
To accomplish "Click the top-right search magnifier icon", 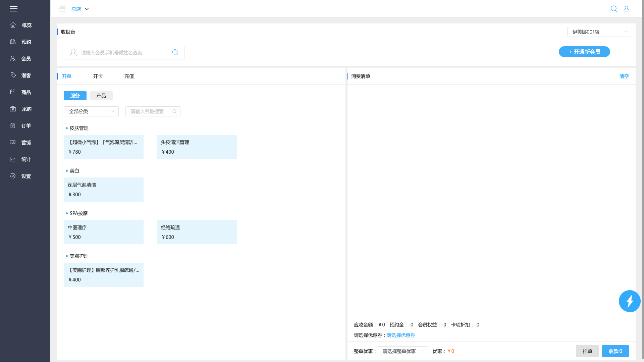I will tap(614, 9).
